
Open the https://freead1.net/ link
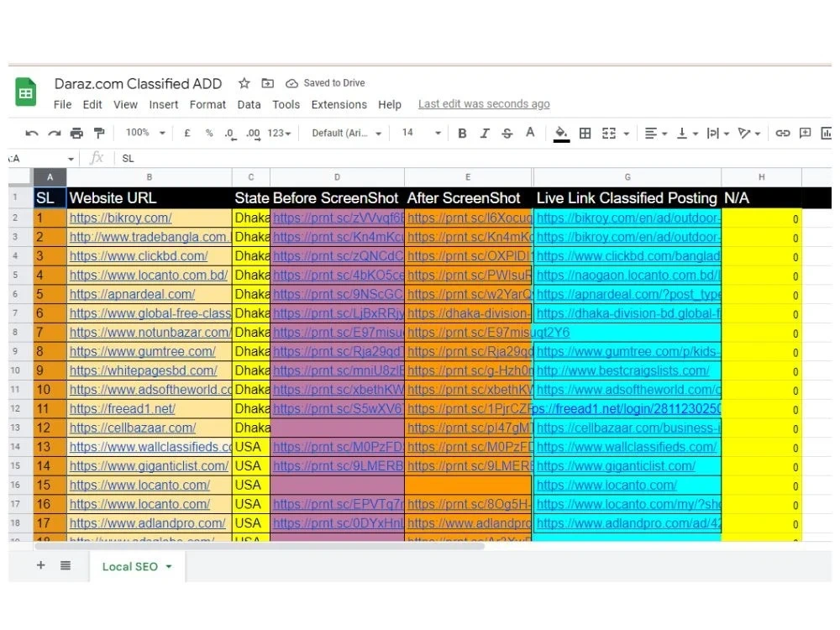[122, 409]
